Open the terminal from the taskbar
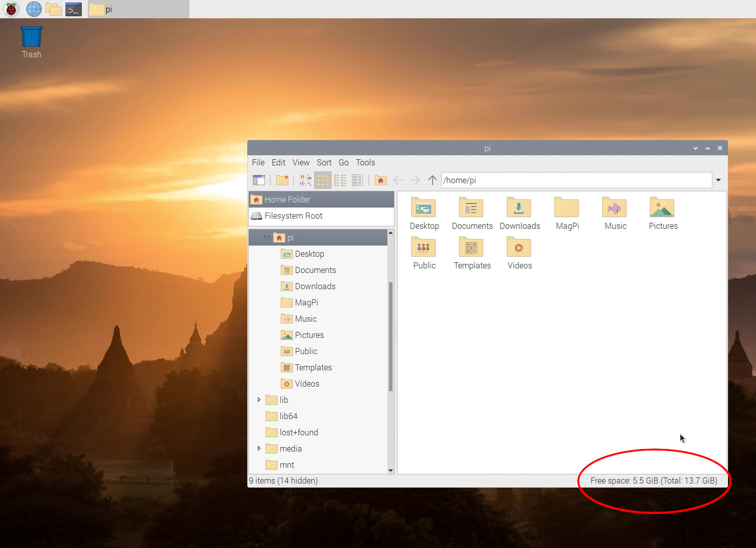This screenshot has height=548, width=756. coord(74,9)
